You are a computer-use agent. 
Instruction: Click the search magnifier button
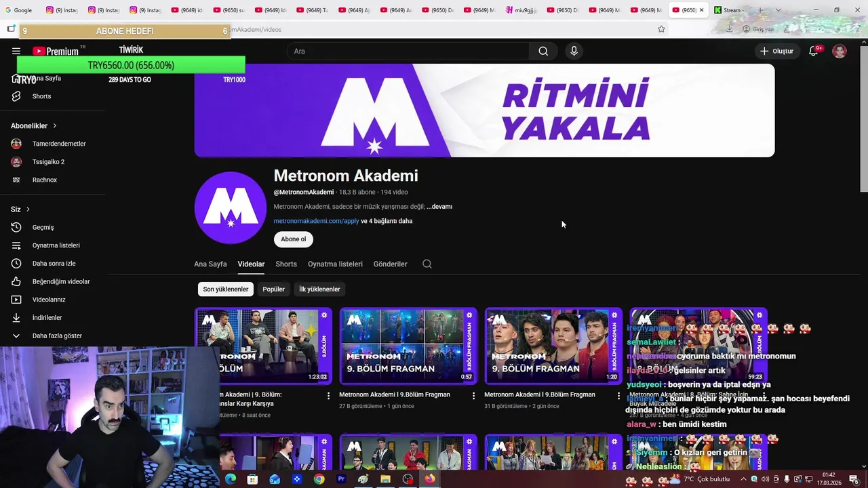[x=543, y=51]
